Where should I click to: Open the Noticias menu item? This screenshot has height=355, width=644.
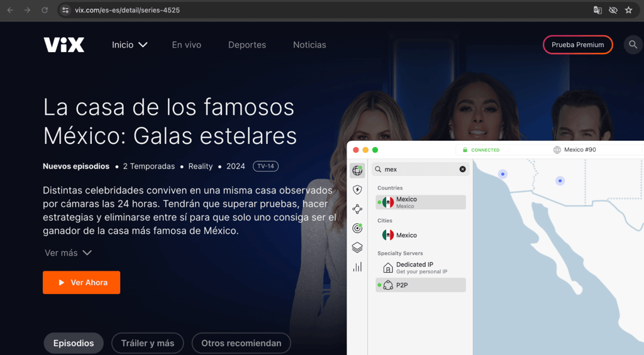[x=309, y=45]
